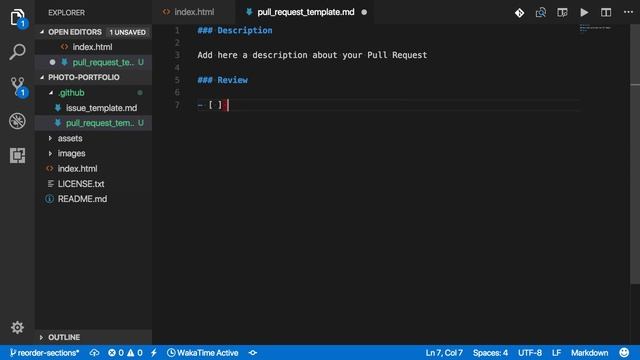The image size is (640, 360).
Task: Click the open changes icon in toolbar
Action: click(541, 13)
